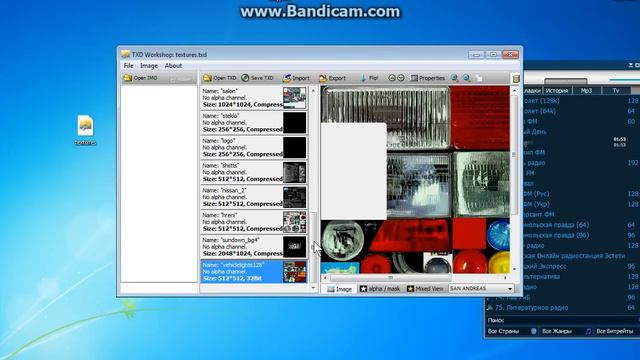
Task: Click the second round move-texture arrow button
Action: tap(401, 78)
